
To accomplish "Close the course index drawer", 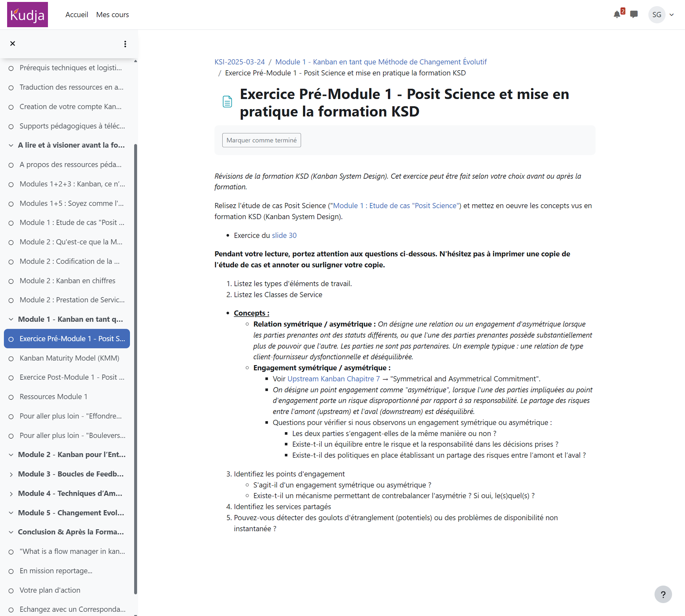I will coord(13,43).
